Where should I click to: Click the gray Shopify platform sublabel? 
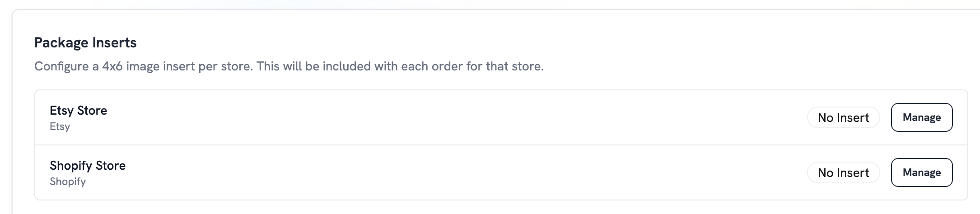(x=68, y=181)
